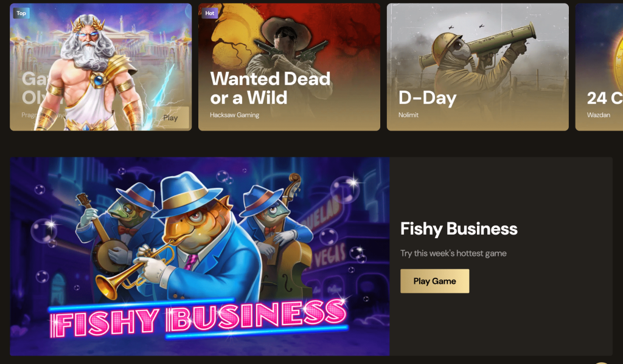Click the Hacksaw Gaming provider label
The image size is (623, 364).
click(234, 115)
